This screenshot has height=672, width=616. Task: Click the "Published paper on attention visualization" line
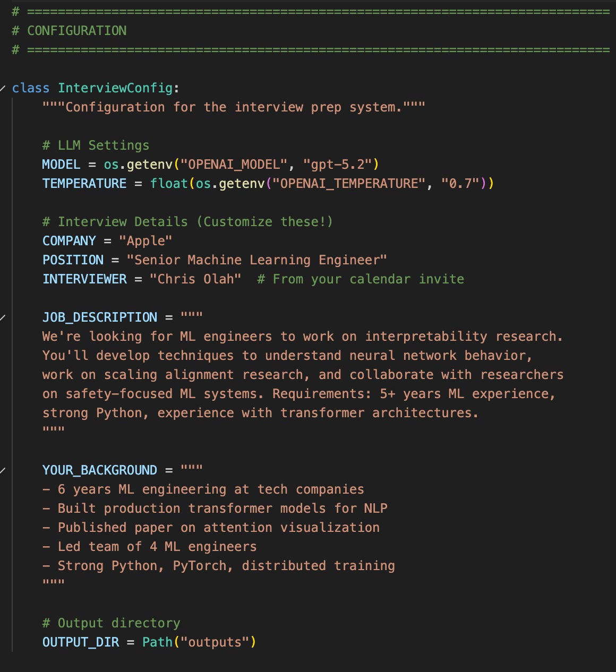click(x=211, y=528)
